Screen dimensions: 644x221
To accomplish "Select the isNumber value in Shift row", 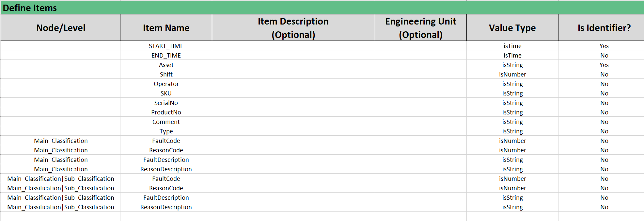I will click(x=512, y=74).
